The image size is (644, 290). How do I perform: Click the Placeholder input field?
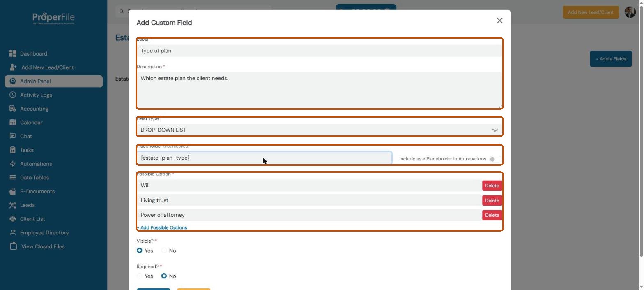point(264,158)
